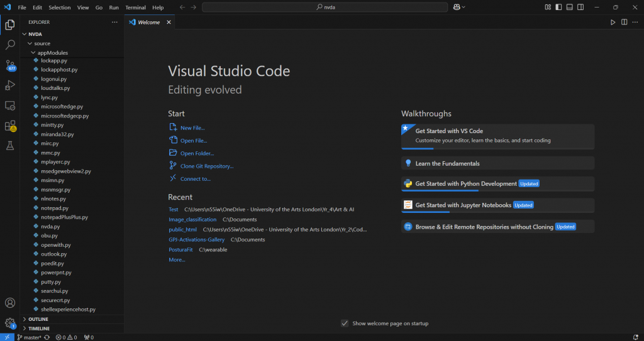Collapse the appModules folder
The image size is (644, 341).
[33, 53]
